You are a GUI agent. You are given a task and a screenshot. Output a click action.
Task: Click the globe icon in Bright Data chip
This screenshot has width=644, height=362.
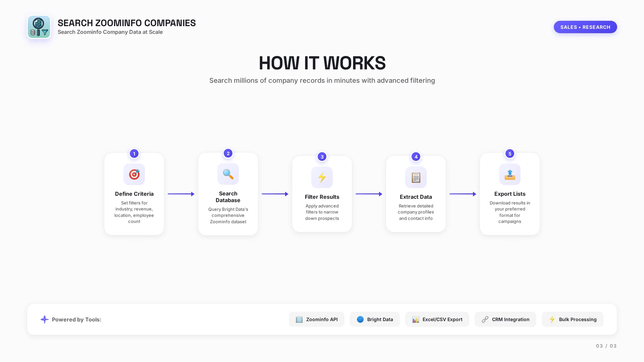point(360,319)
